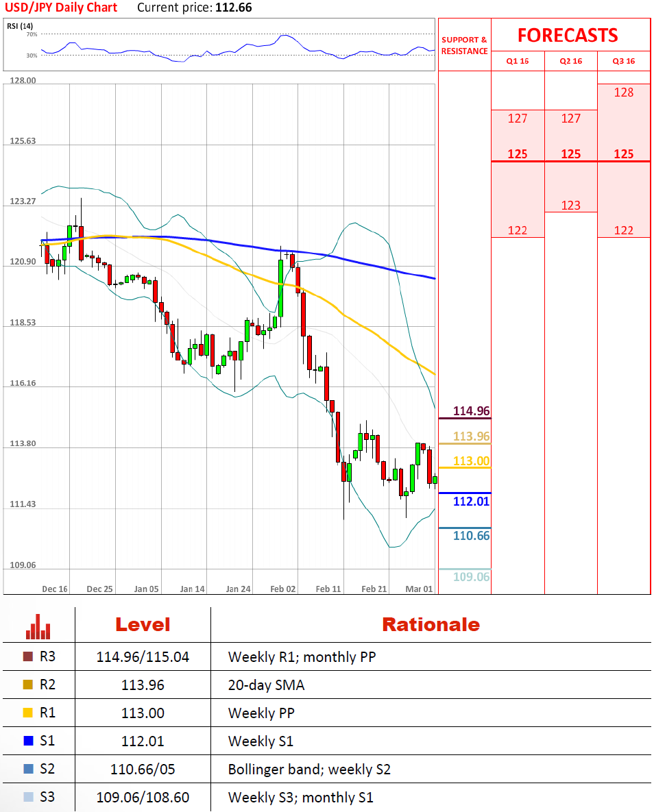Click the 114.96/115.04 level cell
Screen dimensions: 654x812
143,657
